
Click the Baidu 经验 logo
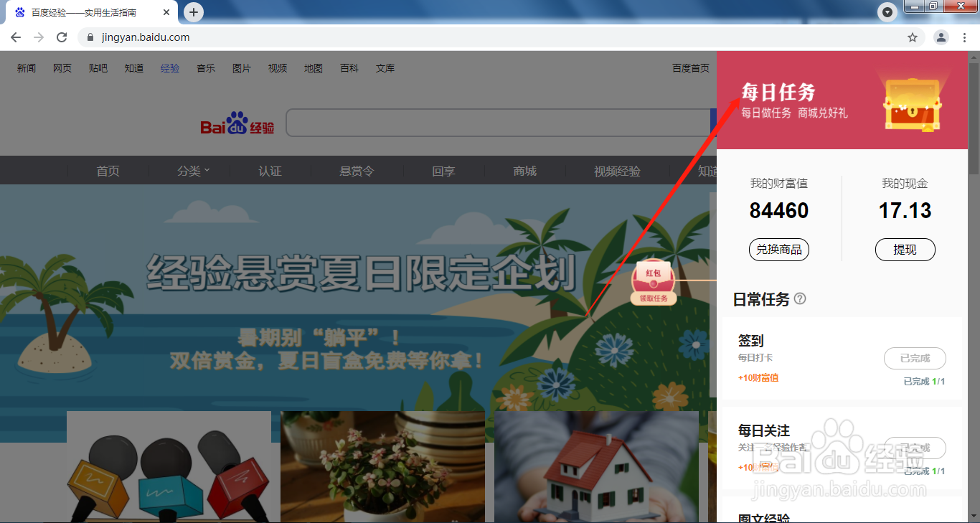coord(237,123)
